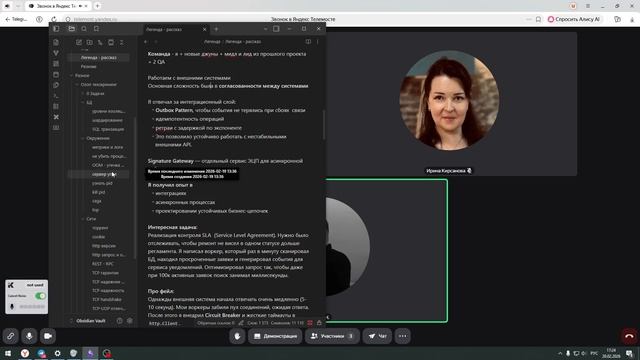Reload the browser page
The image size is (640, 360).
pyautogui.click(x=54, y=19)
